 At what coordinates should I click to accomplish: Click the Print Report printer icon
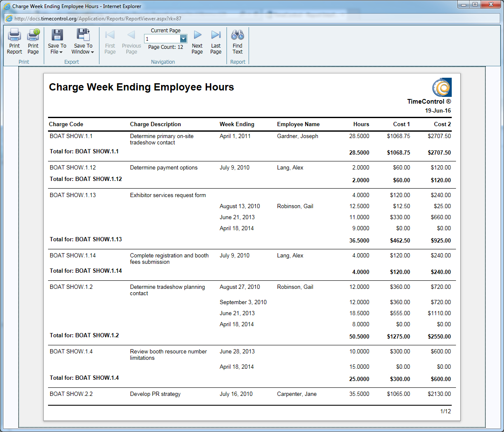click(x=14, y=35)
